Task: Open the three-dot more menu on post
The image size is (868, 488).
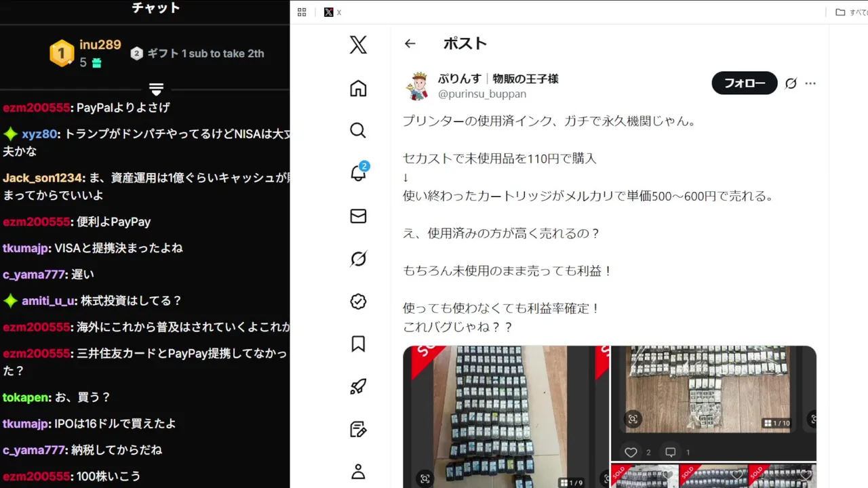Action: (810, 83)
